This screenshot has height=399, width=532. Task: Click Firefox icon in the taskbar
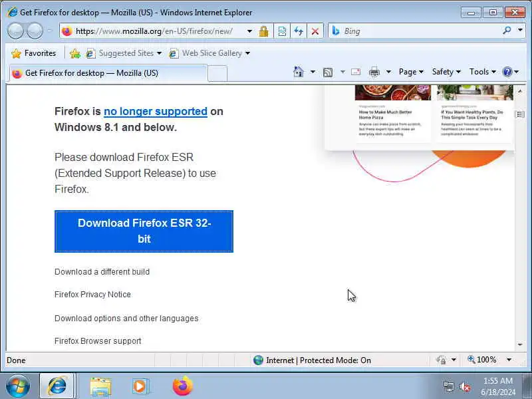tap(182, 386)
